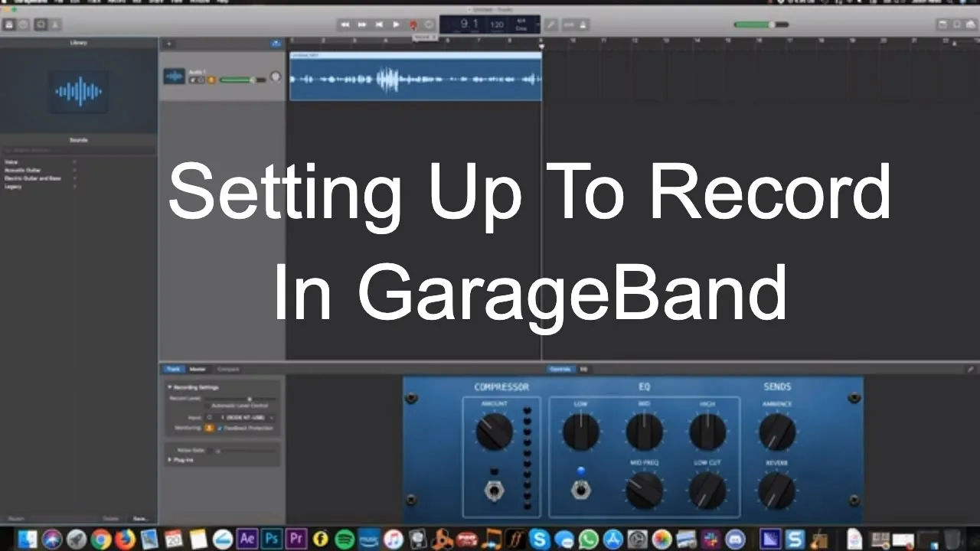Screen dimensions: 980x551
Task: Toggle track automation button in header
Action: pyautogui.click(x=276, y=44)
